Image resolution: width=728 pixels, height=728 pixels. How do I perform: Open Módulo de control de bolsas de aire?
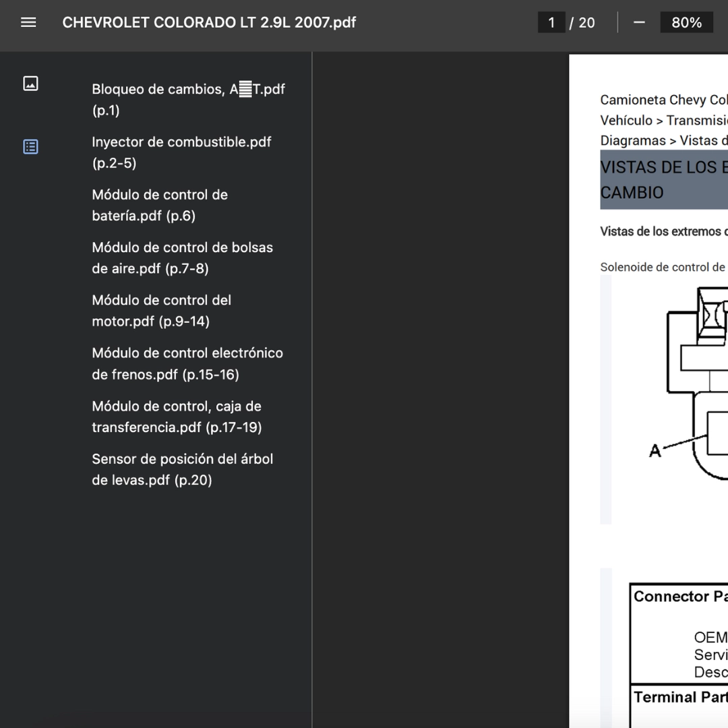pyautogui.click(x=182, y=257)
